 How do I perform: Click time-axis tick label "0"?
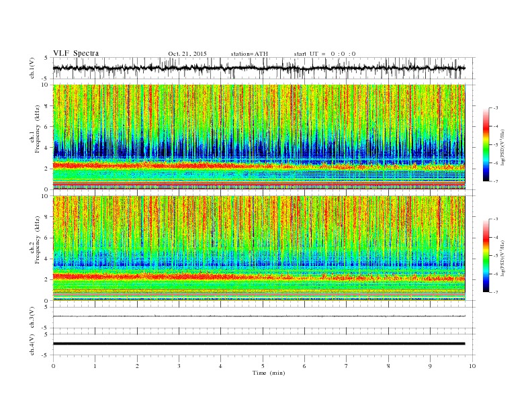[x=53, y=366]
